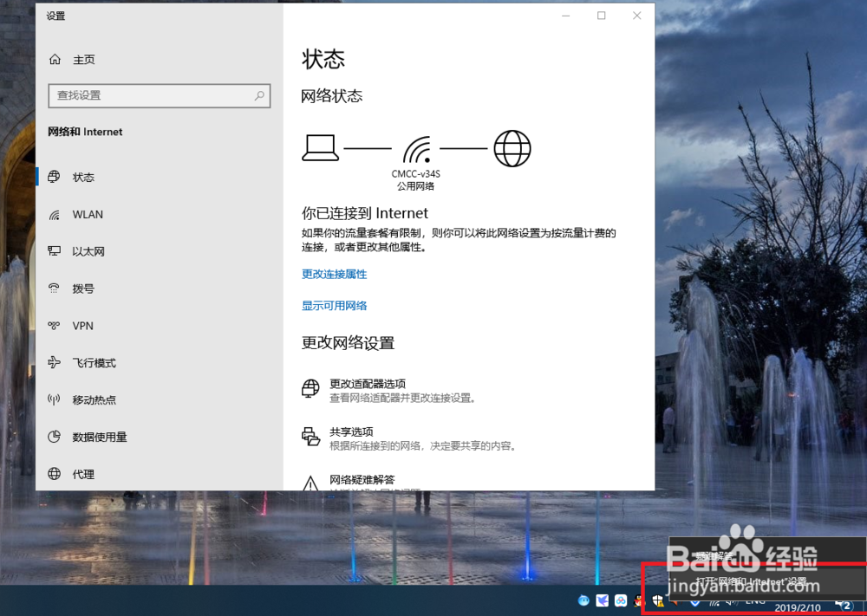This screenshot has width=867, height=616.
Task: Click the Wi-Fi signal icon above CMCC-v34S
Action: (x=417, y=149)
